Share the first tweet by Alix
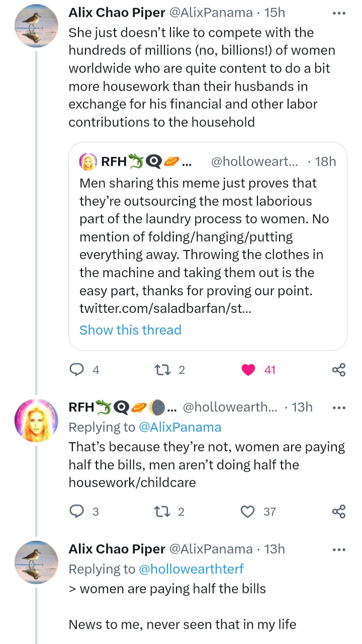 coord(339,370)
